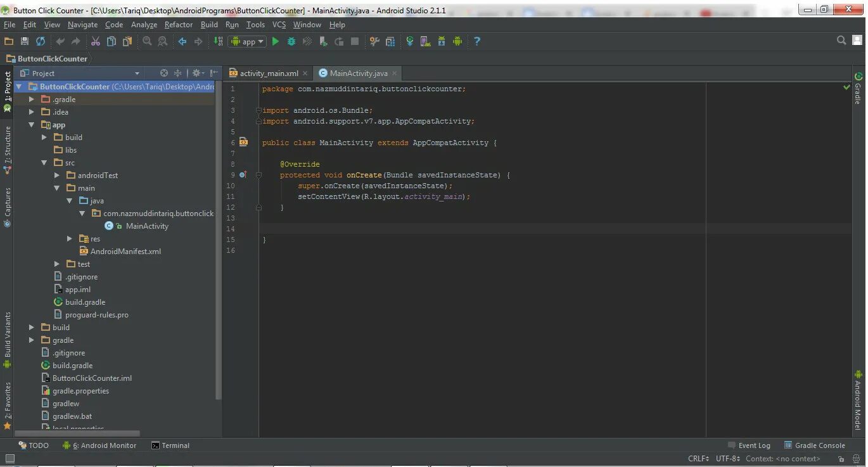Viewport: 868px width, 467px height.
Task: Click Collapse All icon in Project panel
Action: [178, 74]
